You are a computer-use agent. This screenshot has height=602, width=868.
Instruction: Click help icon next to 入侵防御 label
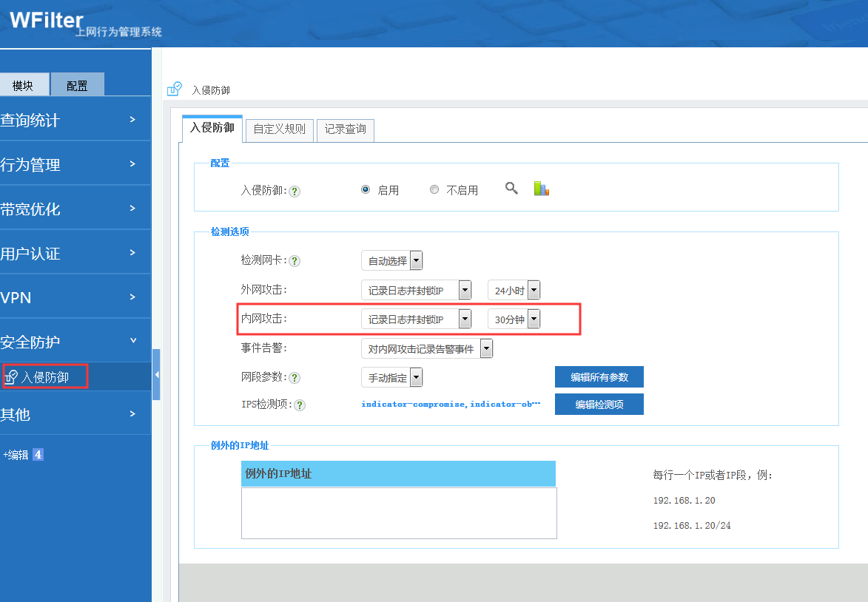coord(295,191)
